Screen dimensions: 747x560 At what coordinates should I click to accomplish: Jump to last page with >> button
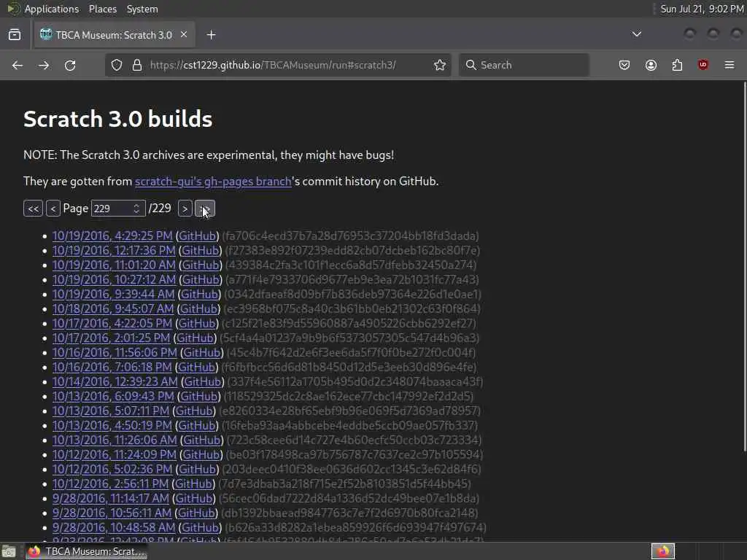click(205, 209)
